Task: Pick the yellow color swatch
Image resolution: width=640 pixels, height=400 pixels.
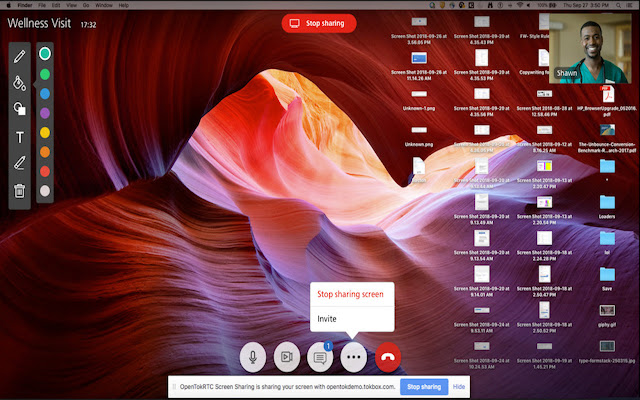Action: click(x=44, y=131)
